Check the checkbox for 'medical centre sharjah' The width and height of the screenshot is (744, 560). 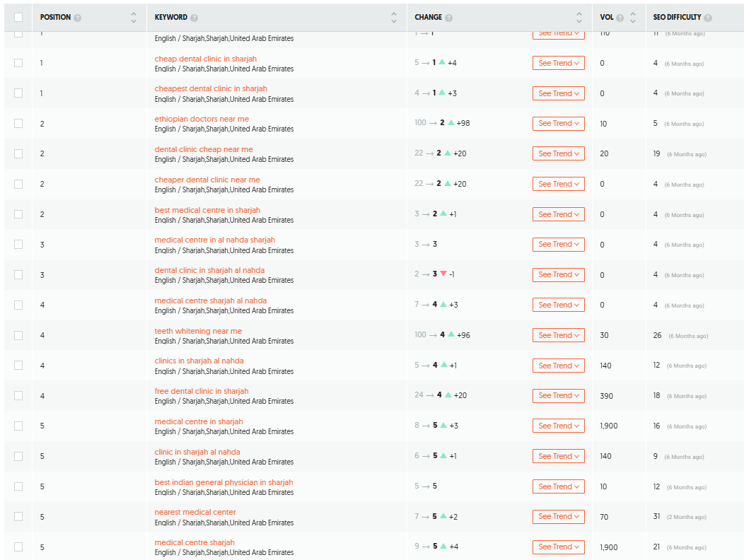(18, 547)
